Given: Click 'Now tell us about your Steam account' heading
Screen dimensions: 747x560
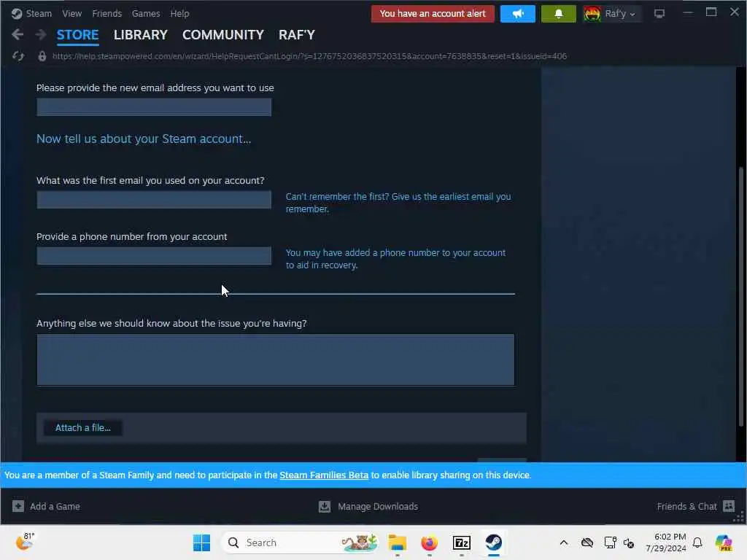Looking at the screenshot, I should (x=144, y=139).
